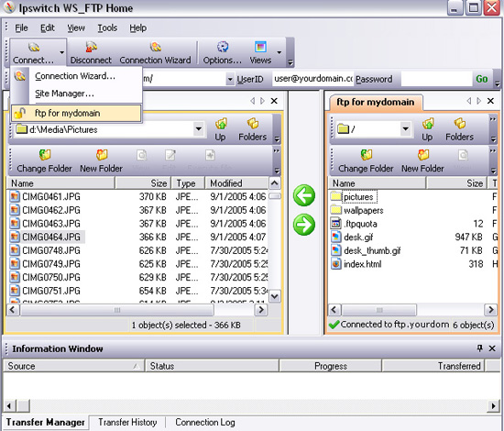
Task: Open Folders in the remote pane
Action: tap(460, 129)
